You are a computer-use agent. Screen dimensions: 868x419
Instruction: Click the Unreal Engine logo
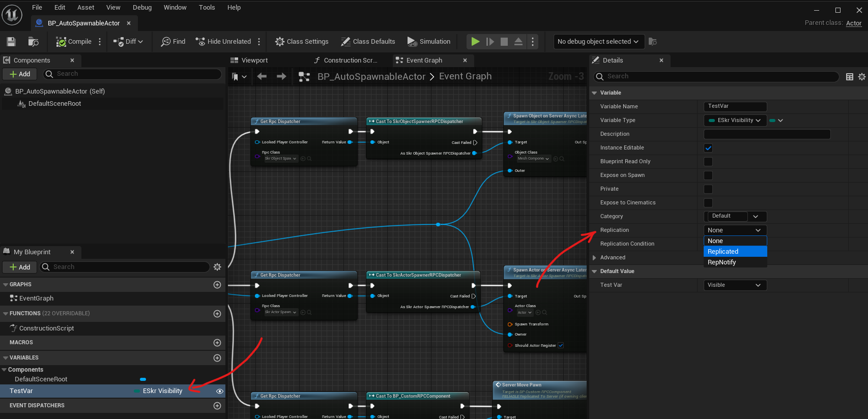(12, 15)
